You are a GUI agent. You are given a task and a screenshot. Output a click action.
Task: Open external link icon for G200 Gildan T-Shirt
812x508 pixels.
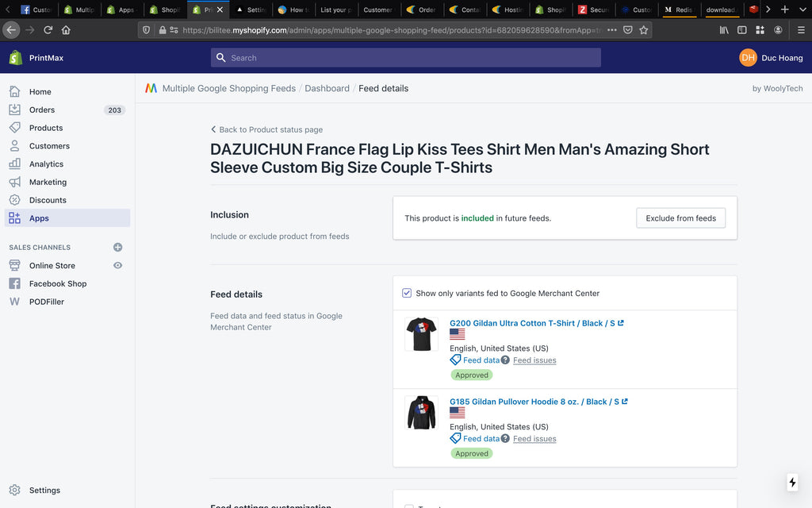[621, 323]
